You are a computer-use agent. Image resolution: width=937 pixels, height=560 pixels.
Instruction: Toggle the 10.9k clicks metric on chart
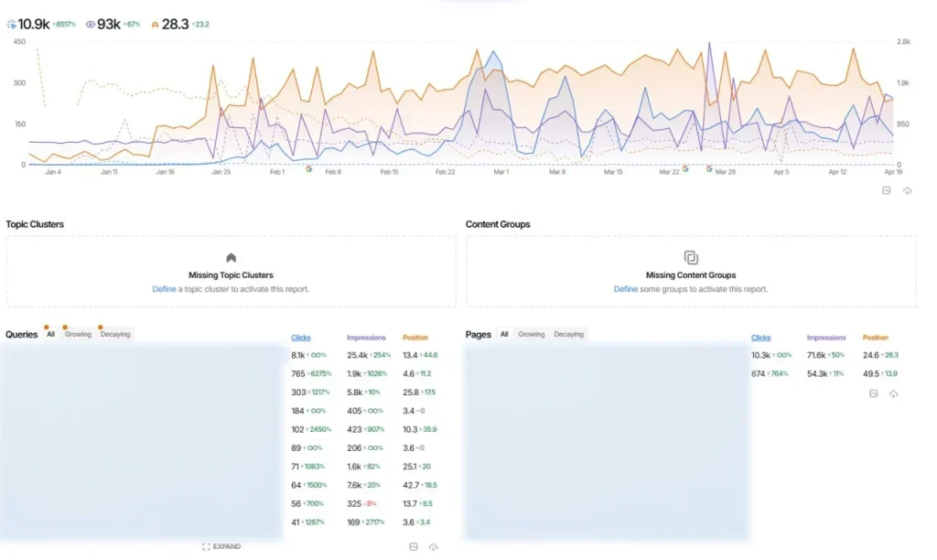point(36,25)
